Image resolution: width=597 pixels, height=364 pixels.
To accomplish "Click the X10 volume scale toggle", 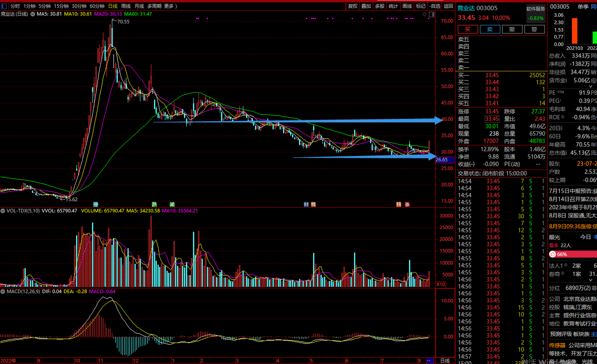I will [440, 284].
